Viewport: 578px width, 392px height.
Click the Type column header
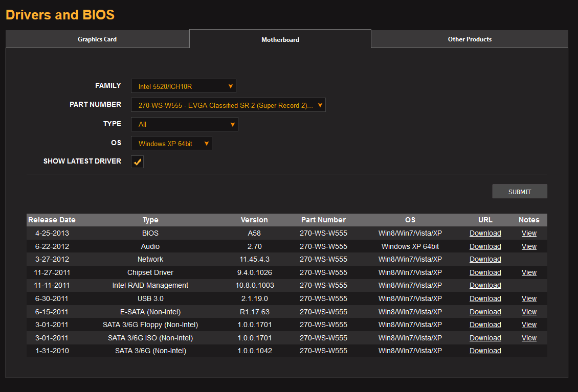150,220
